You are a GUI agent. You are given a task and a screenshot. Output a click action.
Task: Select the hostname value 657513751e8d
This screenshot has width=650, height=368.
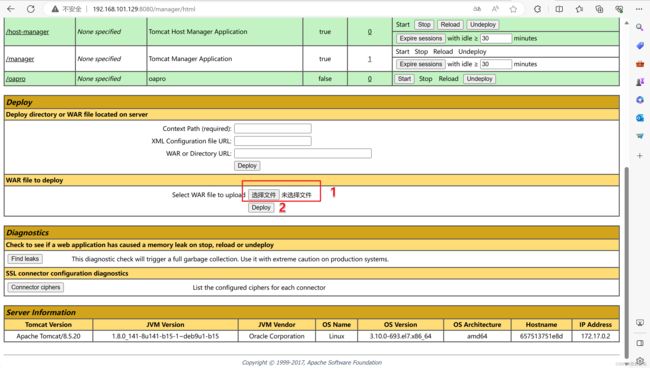[541, 336]
